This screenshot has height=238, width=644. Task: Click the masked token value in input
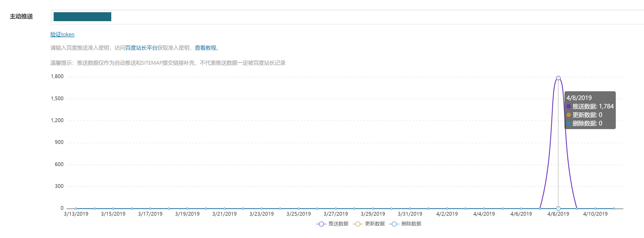point(82,17)
